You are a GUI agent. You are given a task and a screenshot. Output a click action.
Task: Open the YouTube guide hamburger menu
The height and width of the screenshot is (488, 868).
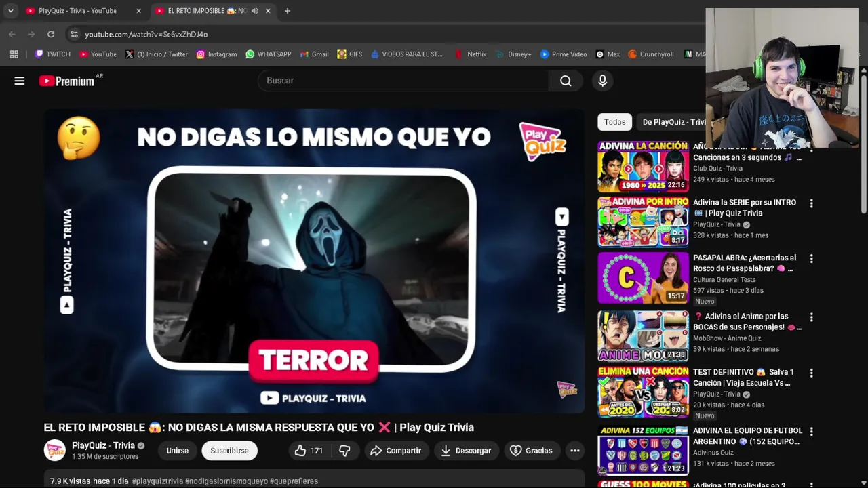20,81
